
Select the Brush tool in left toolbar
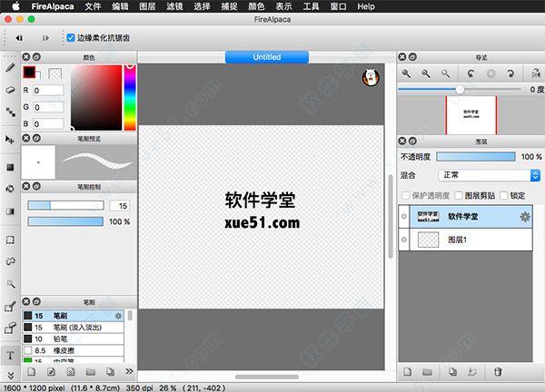[10, 67]
